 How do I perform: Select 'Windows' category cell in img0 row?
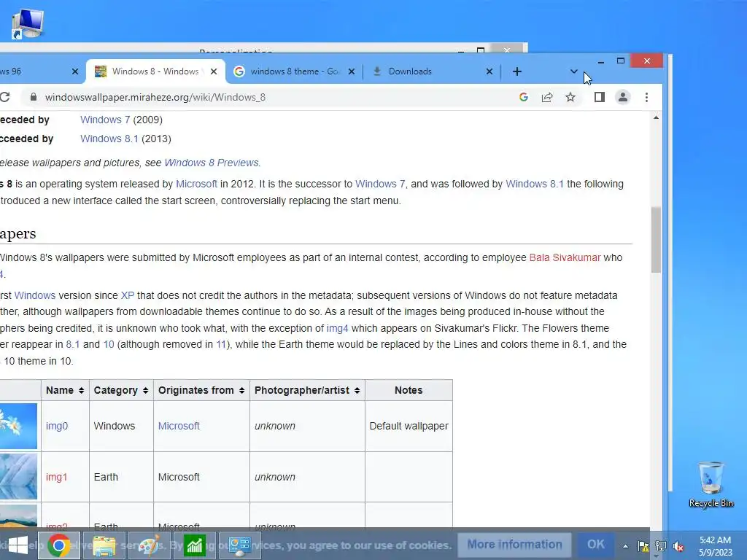pos(121,426)
